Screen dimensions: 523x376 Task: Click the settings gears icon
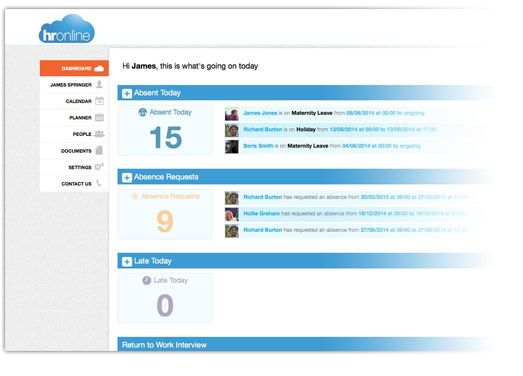[x=99, y=166]
